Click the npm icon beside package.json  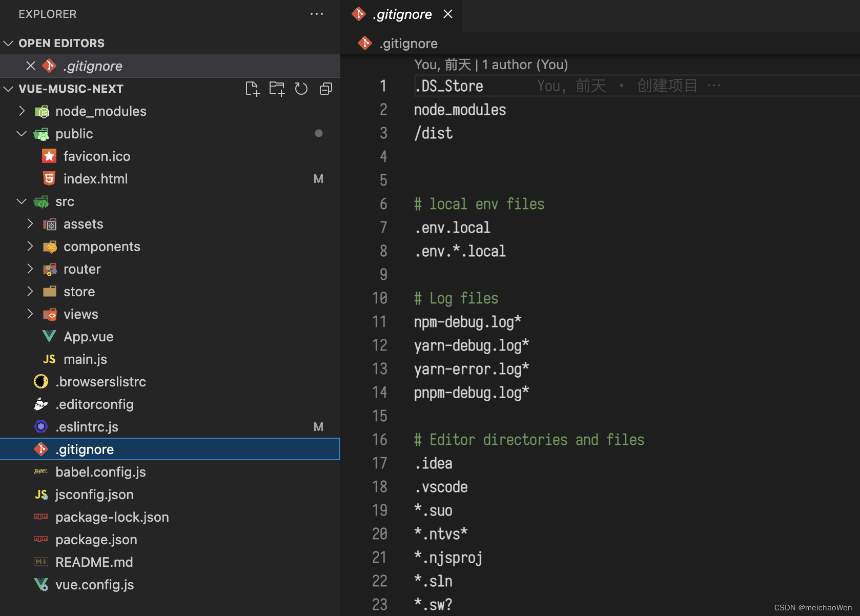pyautogui.click(x=41, y=539)
